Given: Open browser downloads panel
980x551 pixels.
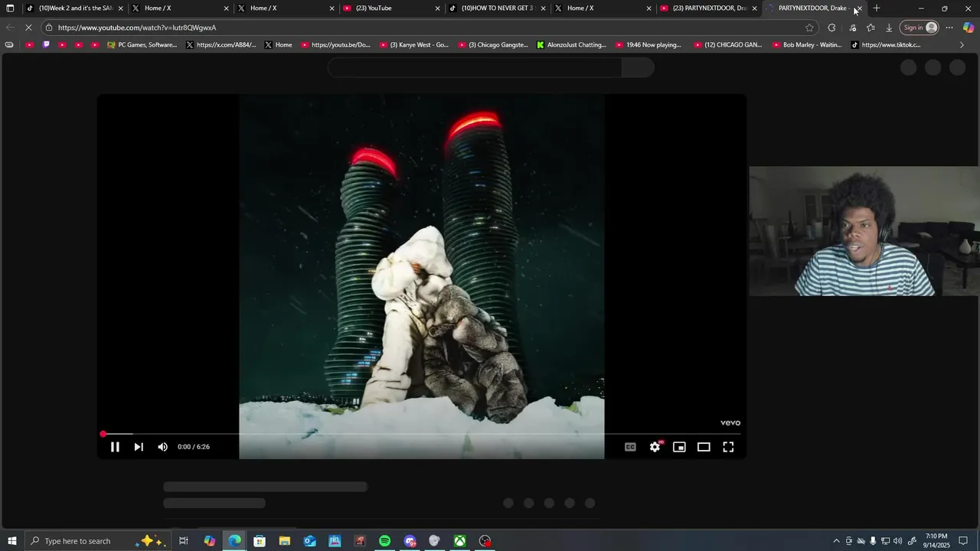Looking at the screenshot, I should [x=889, y=28].
